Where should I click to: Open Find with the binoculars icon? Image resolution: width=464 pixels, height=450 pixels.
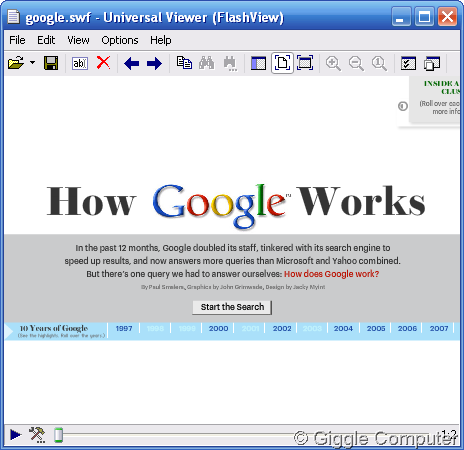point(207,63)
